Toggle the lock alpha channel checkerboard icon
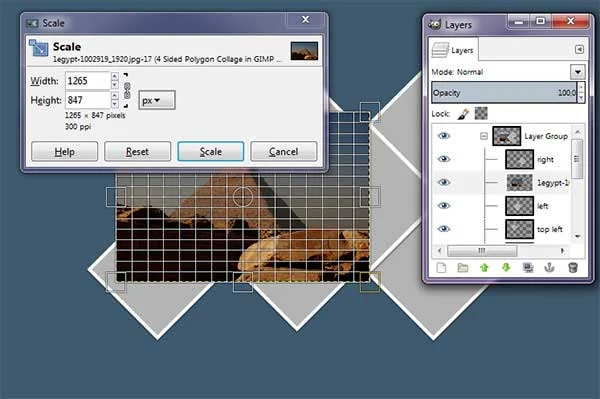Screen dimensions: 600x399 point(481,113)
